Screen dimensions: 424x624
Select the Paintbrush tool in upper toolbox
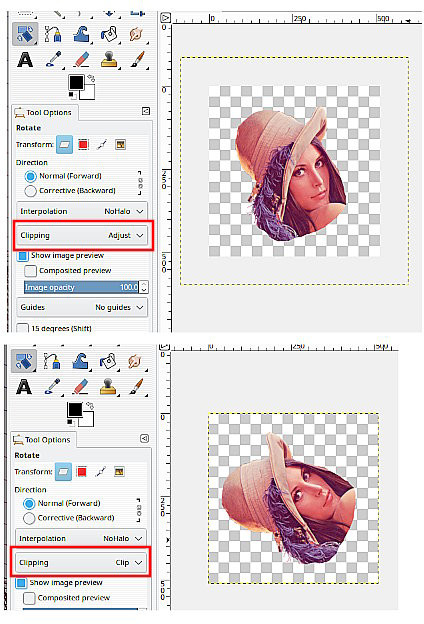(137, 60)
